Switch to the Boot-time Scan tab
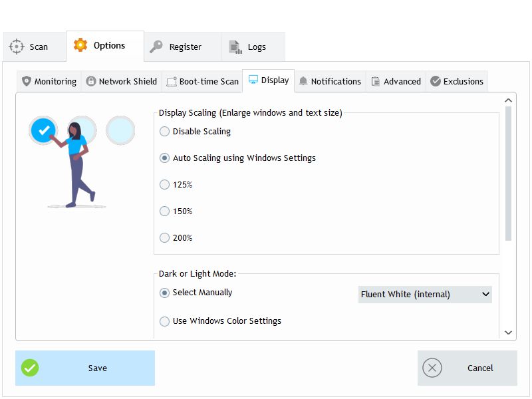Viewport: 532px width, 399px height. tap(202, 81)
